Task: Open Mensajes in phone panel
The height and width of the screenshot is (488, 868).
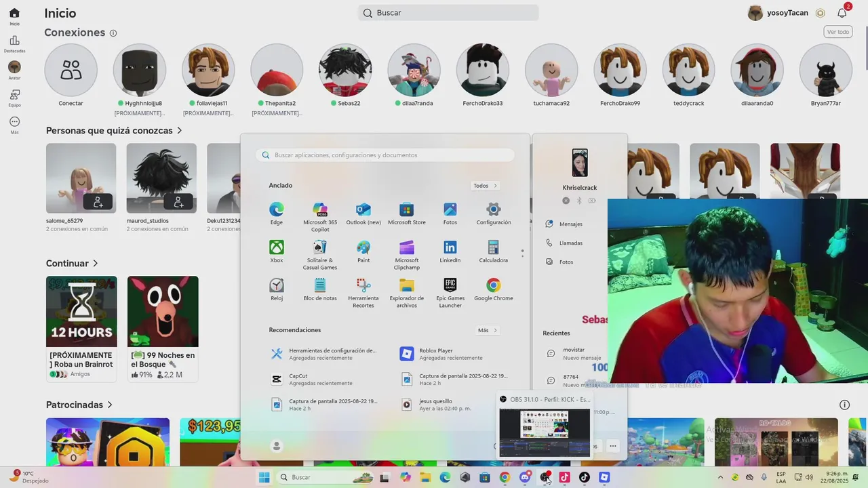Action: tap(564, 224)
